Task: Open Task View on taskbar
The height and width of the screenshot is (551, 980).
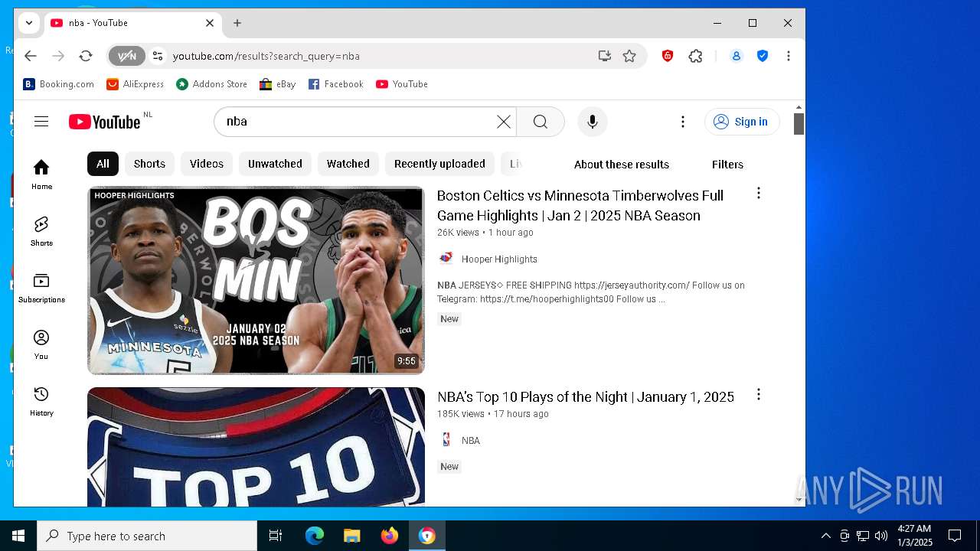Action: (x=276, y=536)
